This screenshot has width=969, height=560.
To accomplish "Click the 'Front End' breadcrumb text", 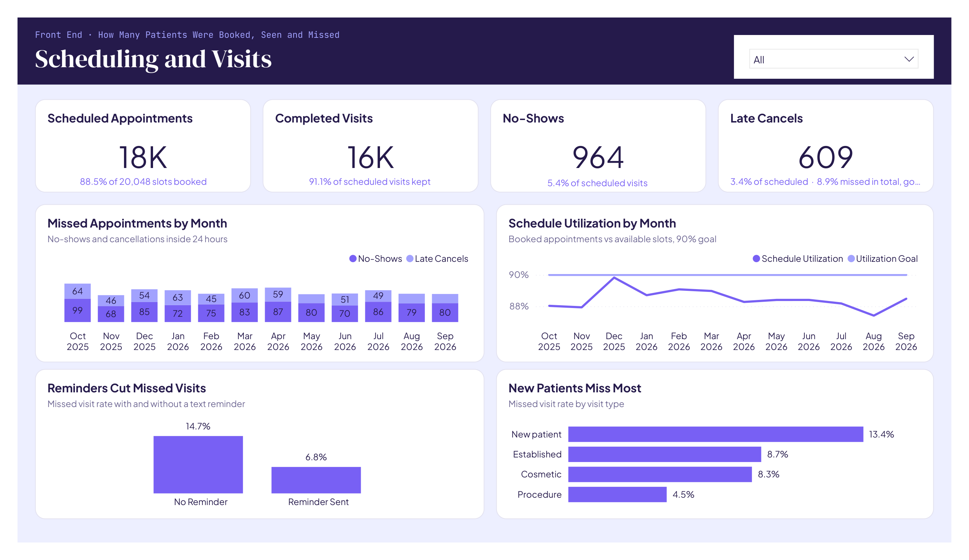I will [58, 35].
